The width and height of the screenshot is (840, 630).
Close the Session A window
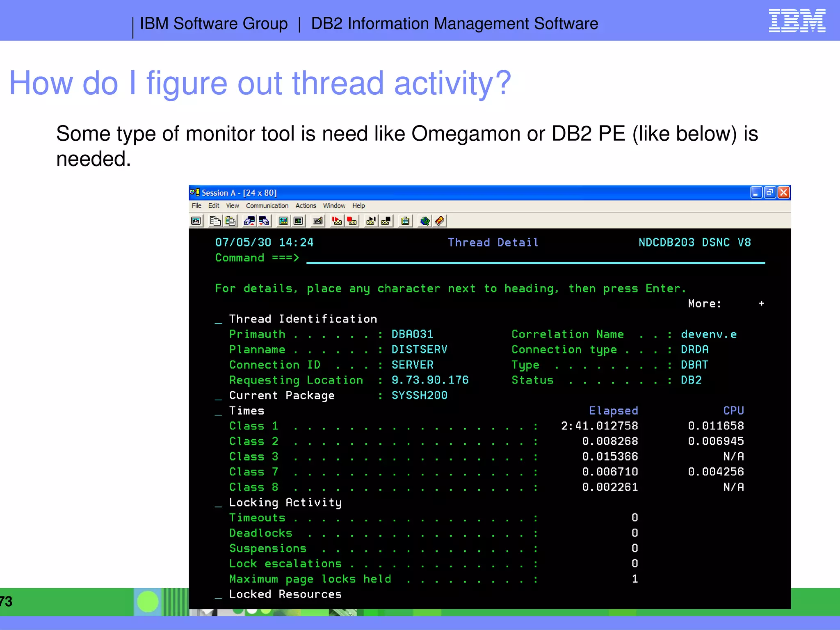(783, 192)
